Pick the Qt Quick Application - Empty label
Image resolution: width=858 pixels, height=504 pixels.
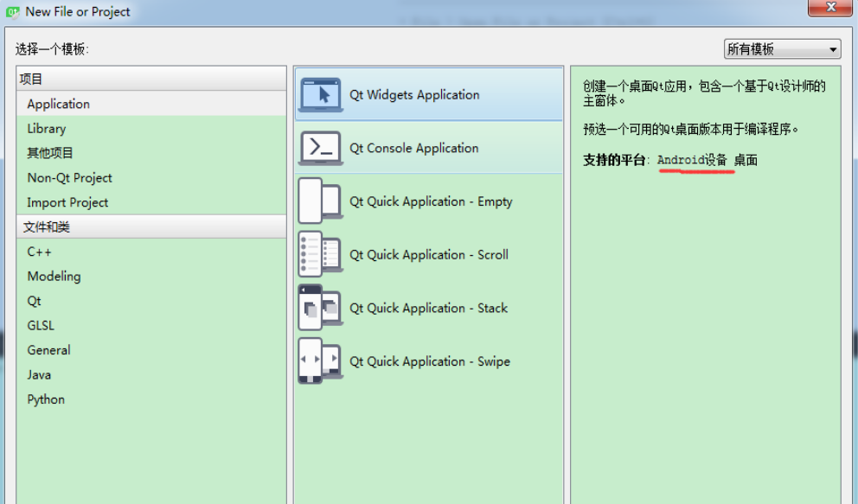click(431, 201)
